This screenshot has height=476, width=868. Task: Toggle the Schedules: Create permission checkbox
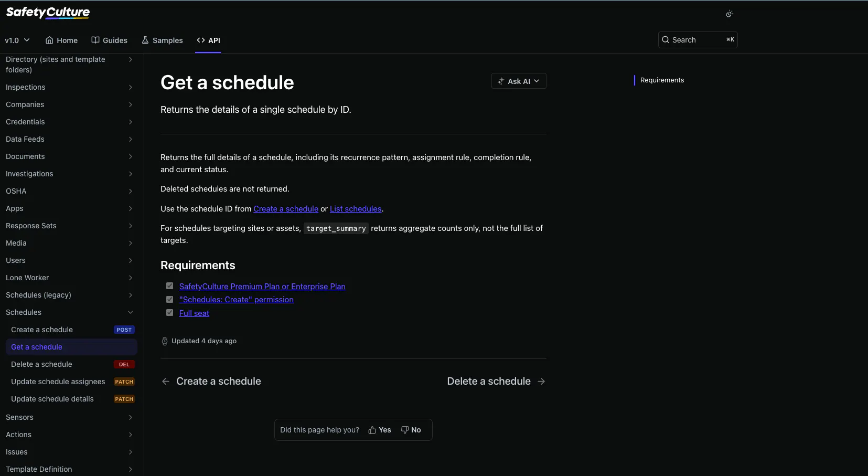170,299
